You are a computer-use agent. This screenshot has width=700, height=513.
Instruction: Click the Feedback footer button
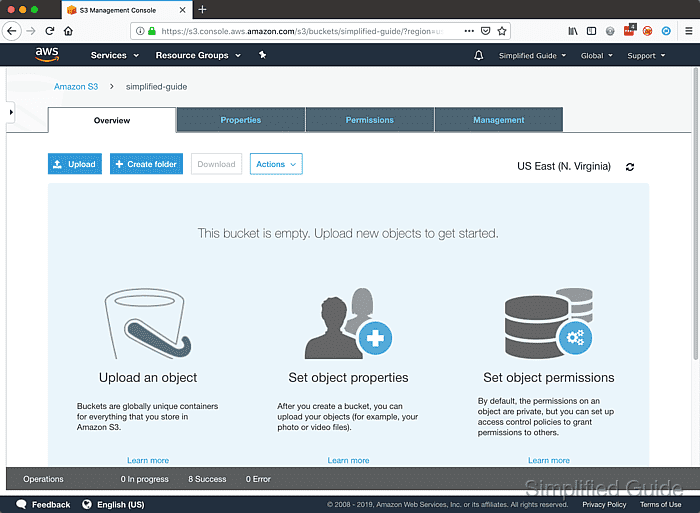(43, 504)
